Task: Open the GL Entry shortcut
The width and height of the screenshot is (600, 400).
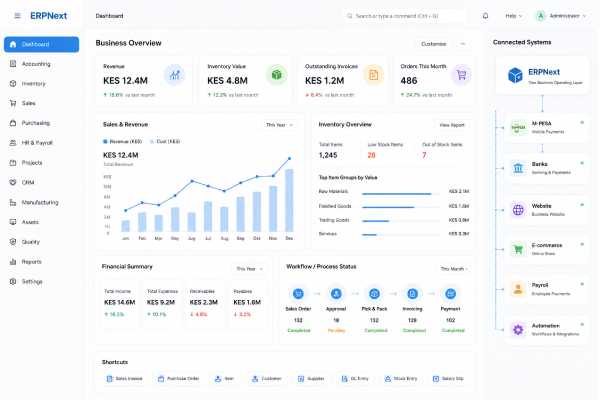Action: point(355,379)
